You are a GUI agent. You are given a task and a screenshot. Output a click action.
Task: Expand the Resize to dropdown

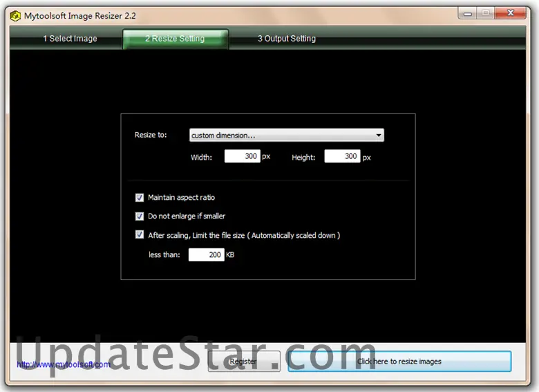[286, 135]
